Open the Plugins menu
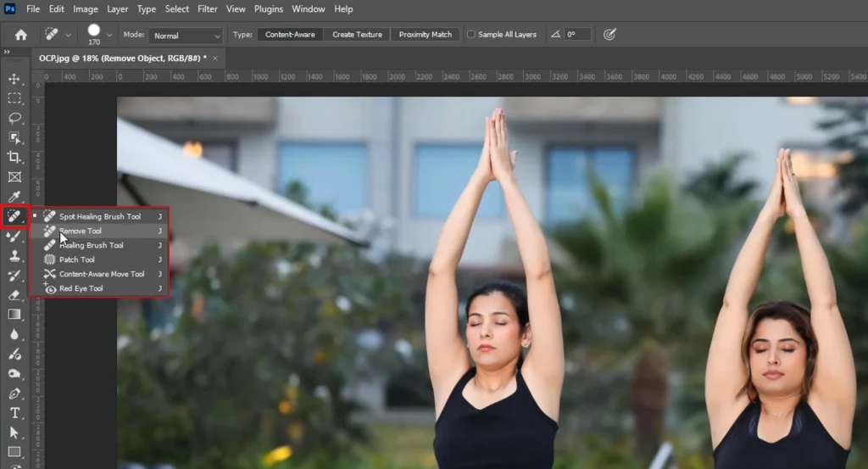Viewport: 868px width, 469px height. tap(269, 8)
